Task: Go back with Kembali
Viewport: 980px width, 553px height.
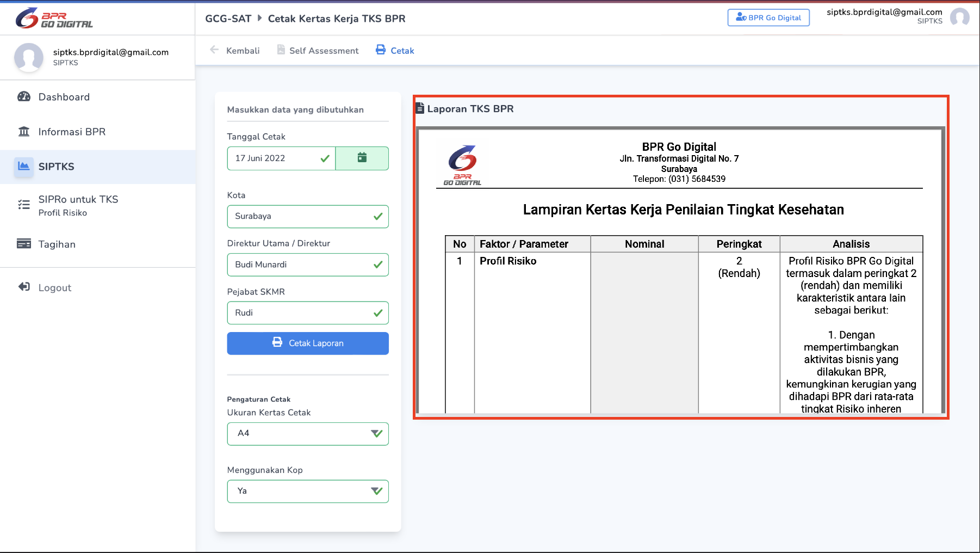Action: [x=235, y=50]
